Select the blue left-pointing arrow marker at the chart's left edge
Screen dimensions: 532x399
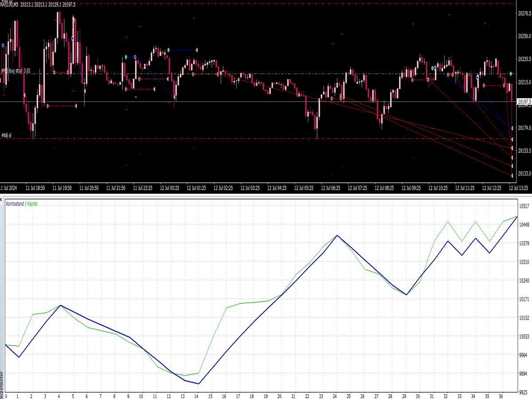pos(3,45)
